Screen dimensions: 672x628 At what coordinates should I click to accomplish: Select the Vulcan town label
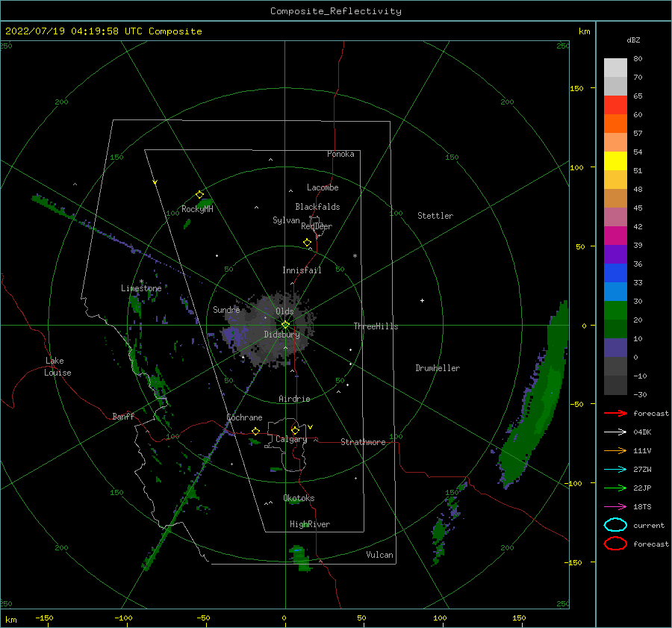380,555
